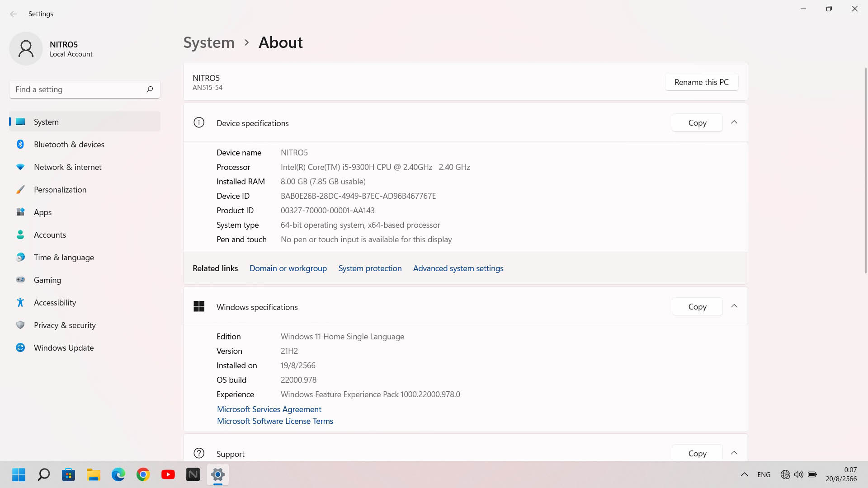Open network globe icon in tray
868x488 pixels.
point(785,474)
